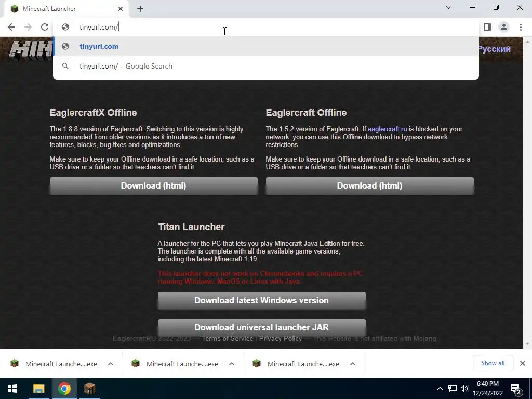The width and height of the screenshot is (532, 399).
Task: Open the tab search chevron
Action: (448, 7)
